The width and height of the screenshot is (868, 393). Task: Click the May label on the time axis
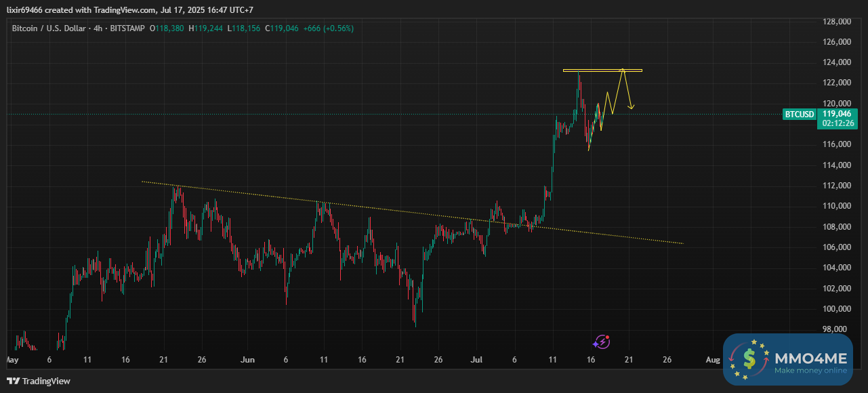click(12, 360)
